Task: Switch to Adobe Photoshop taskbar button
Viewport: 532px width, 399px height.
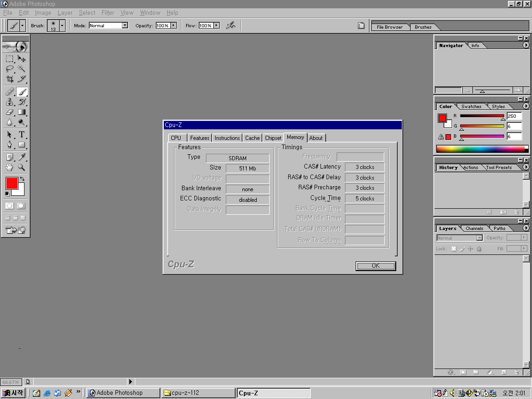Action: (x=123, y=393)
